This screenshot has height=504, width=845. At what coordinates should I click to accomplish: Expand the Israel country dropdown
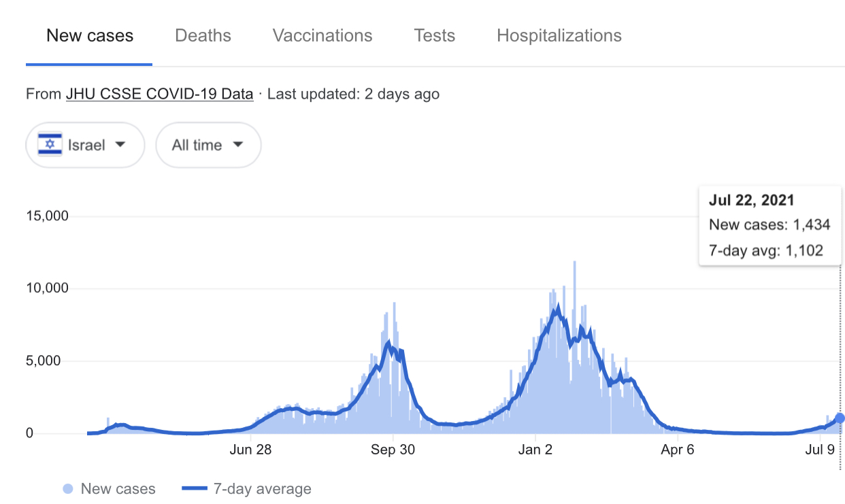click(x=86, y=145)
